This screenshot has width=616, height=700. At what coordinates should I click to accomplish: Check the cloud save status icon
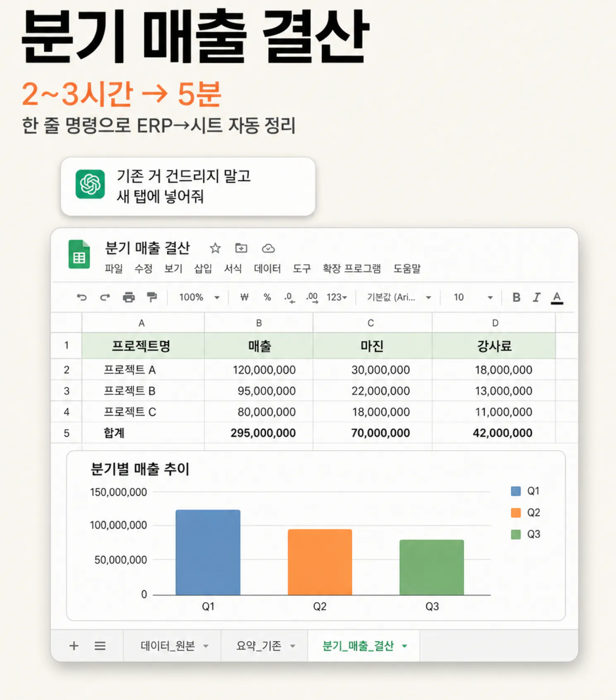tap(268, 248)
